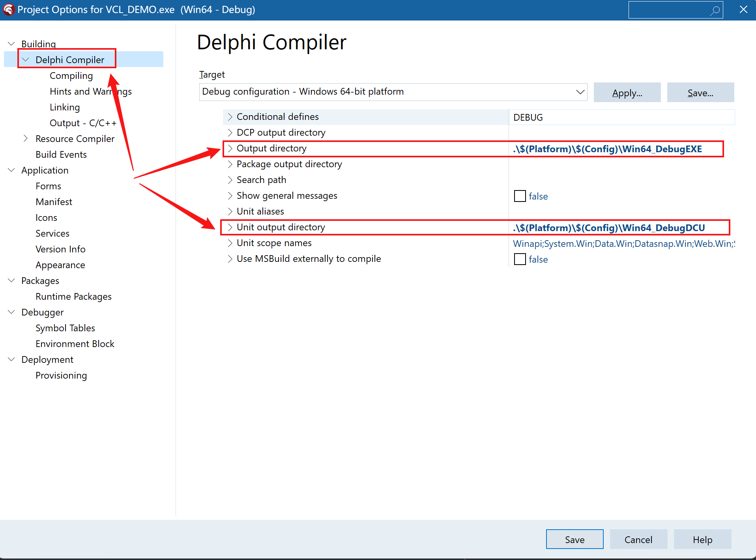Expand the Search path row
This screenshot has width=756, height=560.
click(230, 180)
